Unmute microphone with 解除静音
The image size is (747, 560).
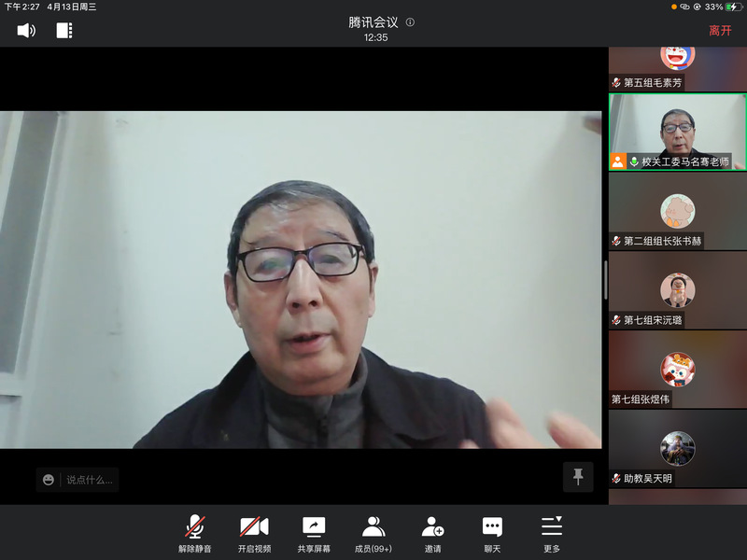pyautogui.click(x=195, y=533)
